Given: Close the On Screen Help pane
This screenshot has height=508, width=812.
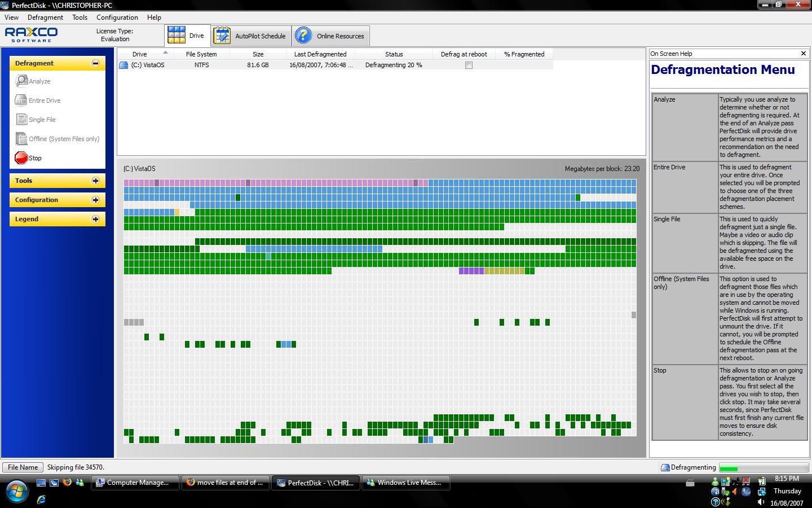Looking at the screenshot, I should [804, 54].
